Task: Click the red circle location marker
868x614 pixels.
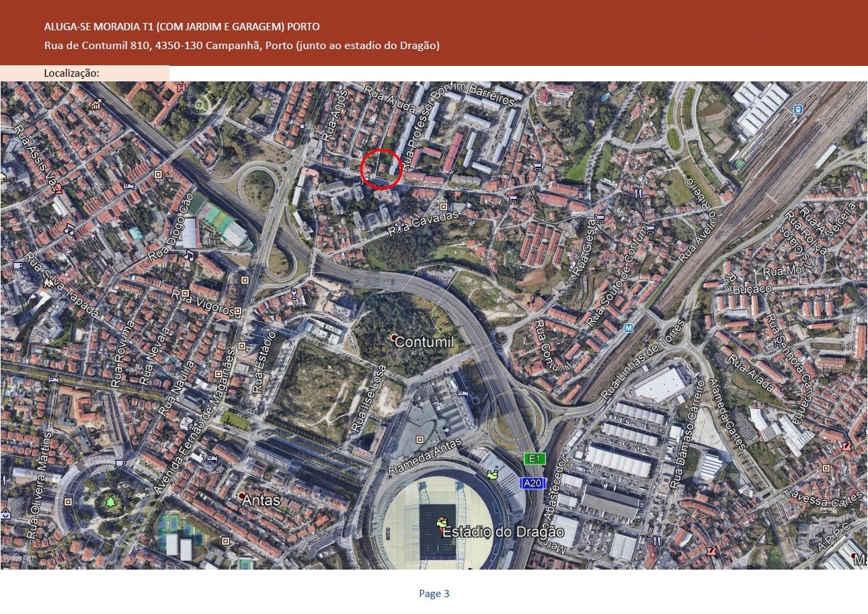Action: pos(381,169)
